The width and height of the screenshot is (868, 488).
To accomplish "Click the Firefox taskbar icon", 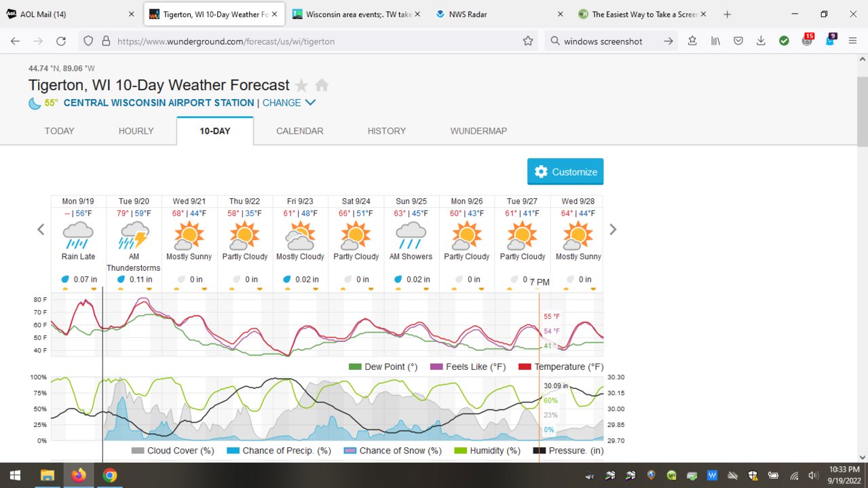I will [x=79, y=475].
